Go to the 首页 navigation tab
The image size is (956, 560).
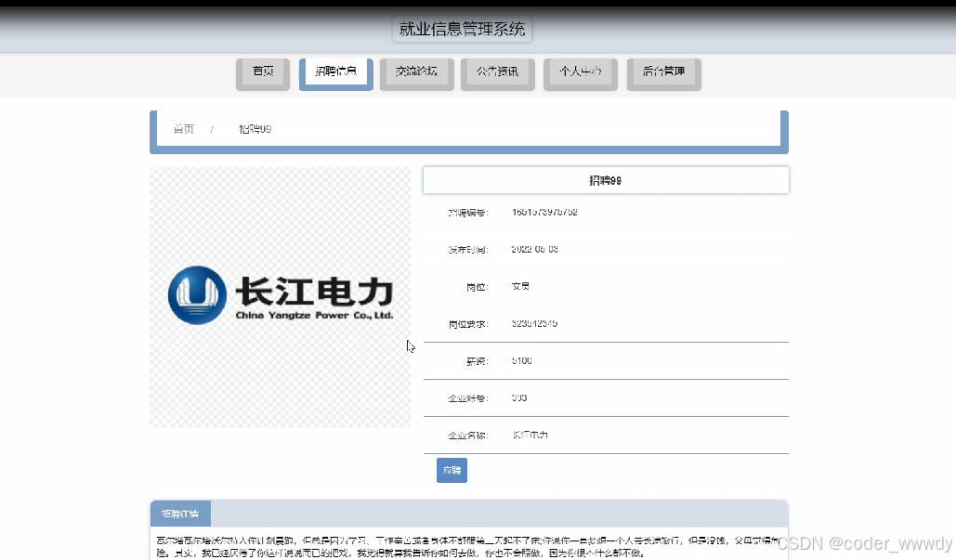pos(263,73)
